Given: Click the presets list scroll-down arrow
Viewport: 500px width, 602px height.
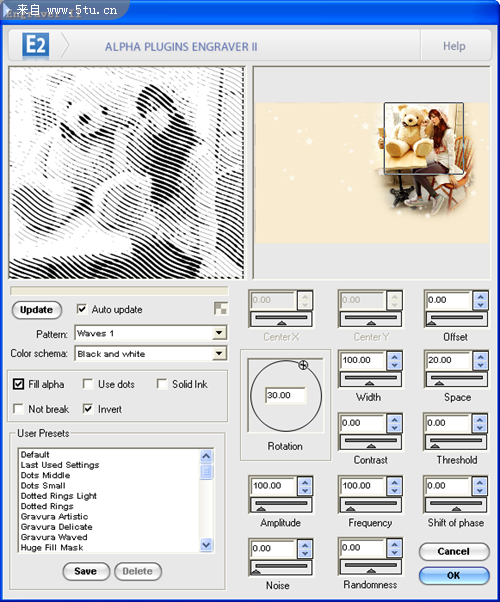Looking at the screenshot, I should coord(206,544).
